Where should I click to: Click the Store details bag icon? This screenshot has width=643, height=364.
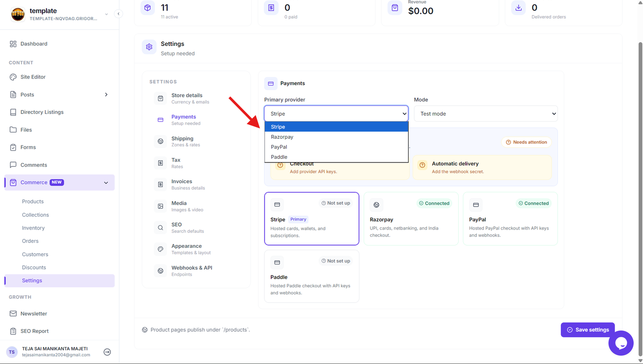click(x=160, y=98)
